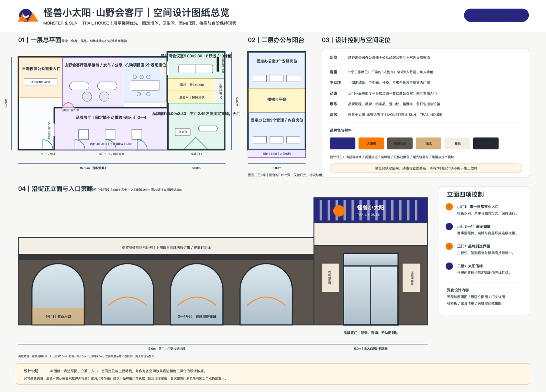Click the 机动项目区5个返场席位 label
546x392 pixels.
(x=146, y=65)
